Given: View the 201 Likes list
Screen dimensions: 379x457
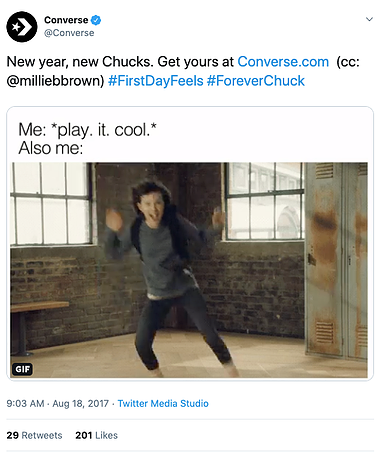Looking at the screenshot, I should [x=96, y=435].
